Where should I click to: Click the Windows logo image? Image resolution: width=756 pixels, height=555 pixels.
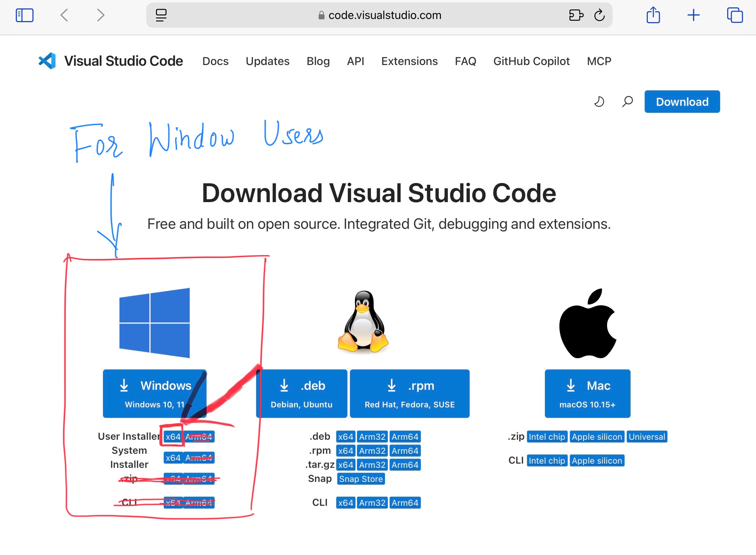155,323
